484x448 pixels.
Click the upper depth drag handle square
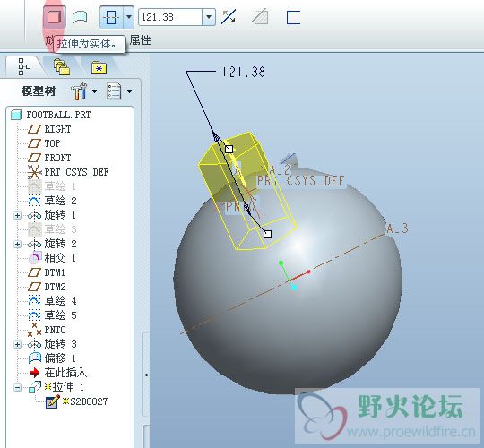229,150
